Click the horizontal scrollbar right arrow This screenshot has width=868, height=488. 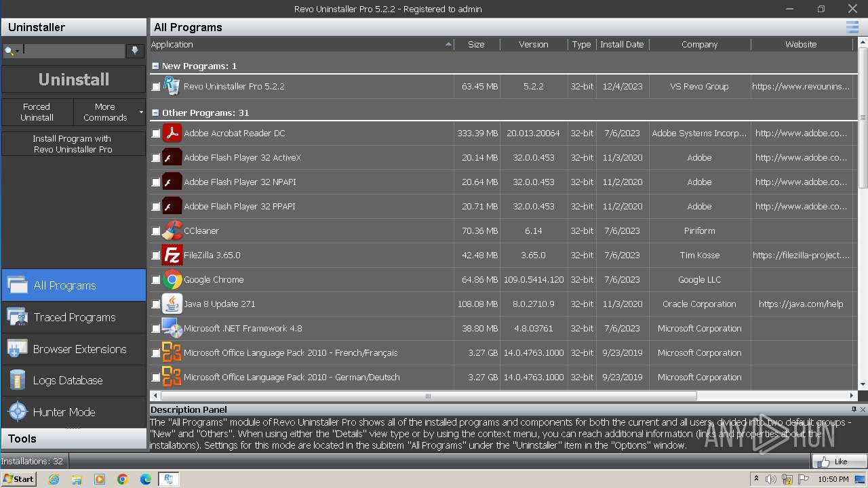click(852, 396)
